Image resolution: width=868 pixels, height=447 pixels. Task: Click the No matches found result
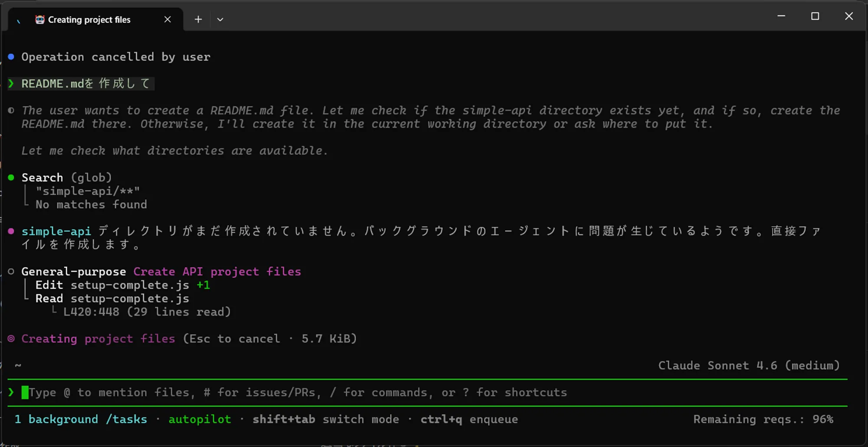click(x=91, y=204)
